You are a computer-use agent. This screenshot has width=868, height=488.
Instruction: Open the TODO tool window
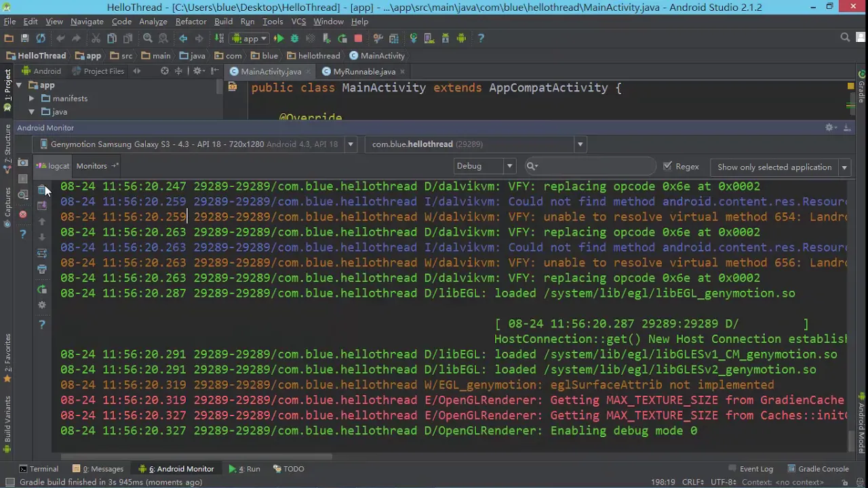point(289,469)
